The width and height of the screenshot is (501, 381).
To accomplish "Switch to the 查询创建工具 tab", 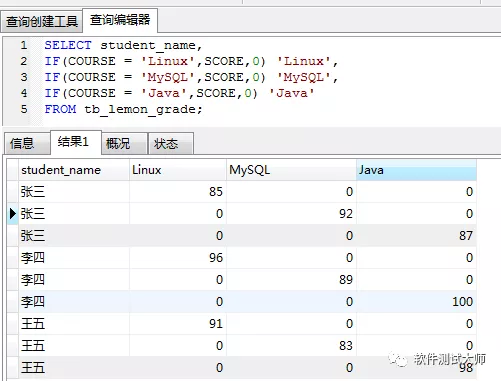I will [41, 21].
